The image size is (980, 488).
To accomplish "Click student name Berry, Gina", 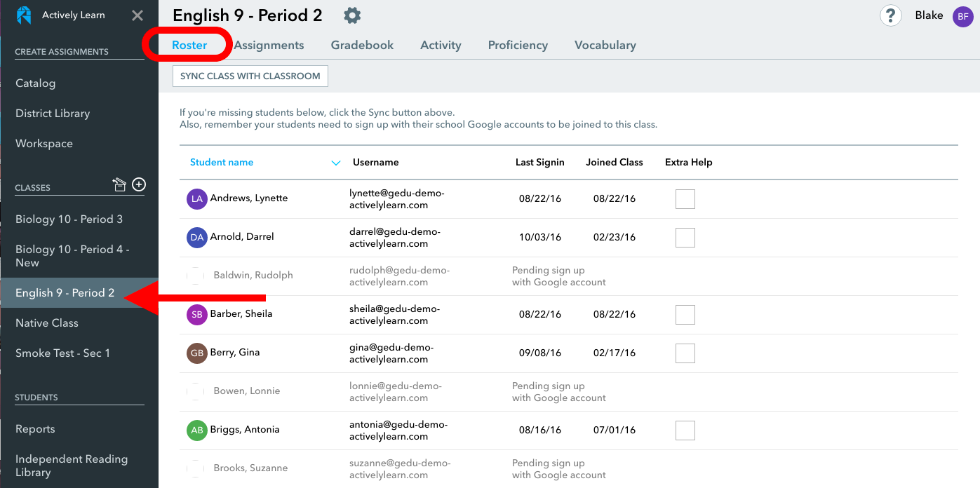I will [x=235, y=352].
